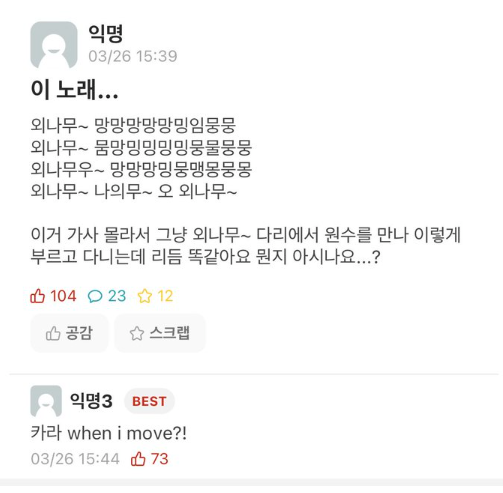Click the star icon inside 스크랩 button
Viewport: 503px width, 493px height.
click(x=137, y=333)
